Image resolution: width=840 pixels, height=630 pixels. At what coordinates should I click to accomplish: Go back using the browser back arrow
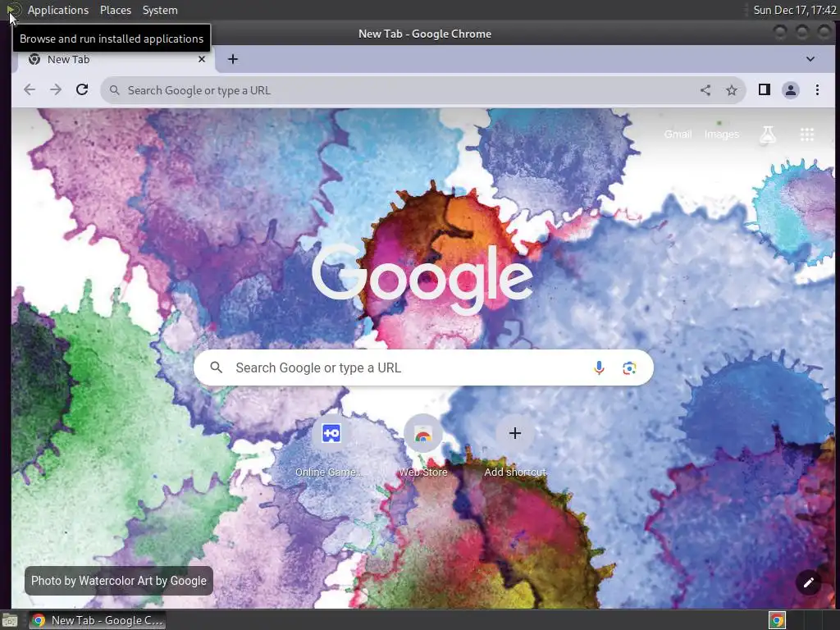pyautogui.click(x=30, y=90)
